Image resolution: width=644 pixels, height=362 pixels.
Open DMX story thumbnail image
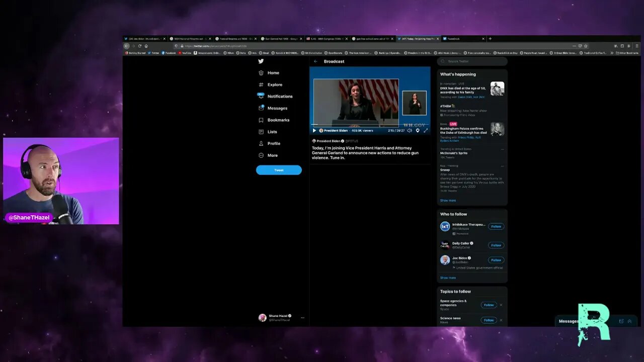point(497,89)
